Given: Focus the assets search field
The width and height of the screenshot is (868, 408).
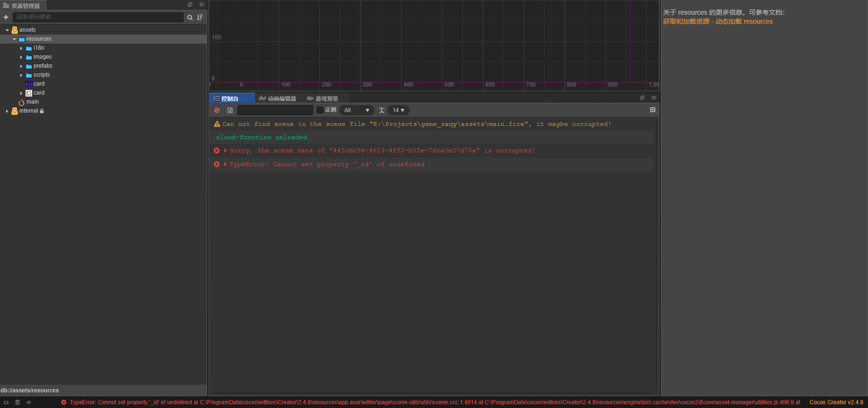Looking at the screenshot, I should pyautogui.click(x=98, y=17).
